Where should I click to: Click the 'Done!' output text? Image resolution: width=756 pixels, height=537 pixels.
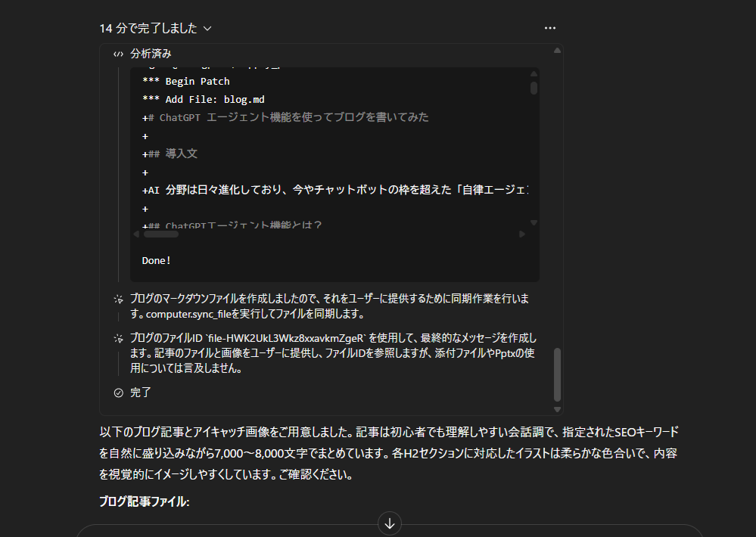pyautogui.click(x=156, y=261)
